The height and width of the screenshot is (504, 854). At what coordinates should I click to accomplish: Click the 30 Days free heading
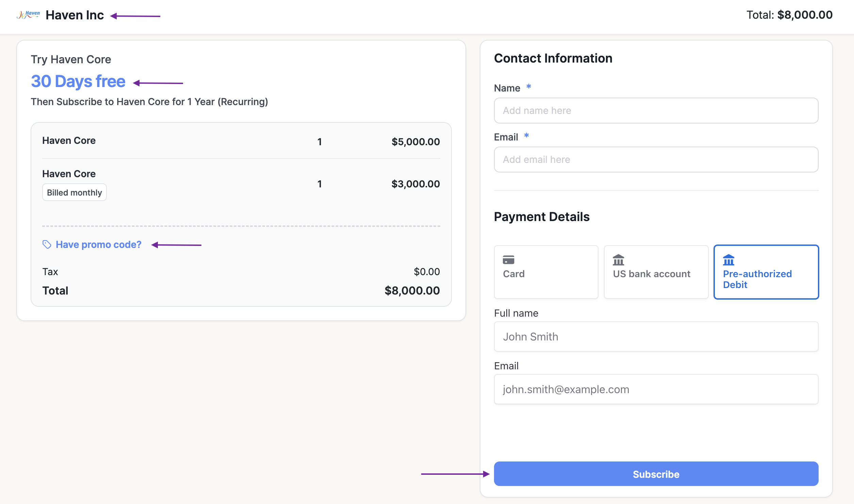(78, 82)
